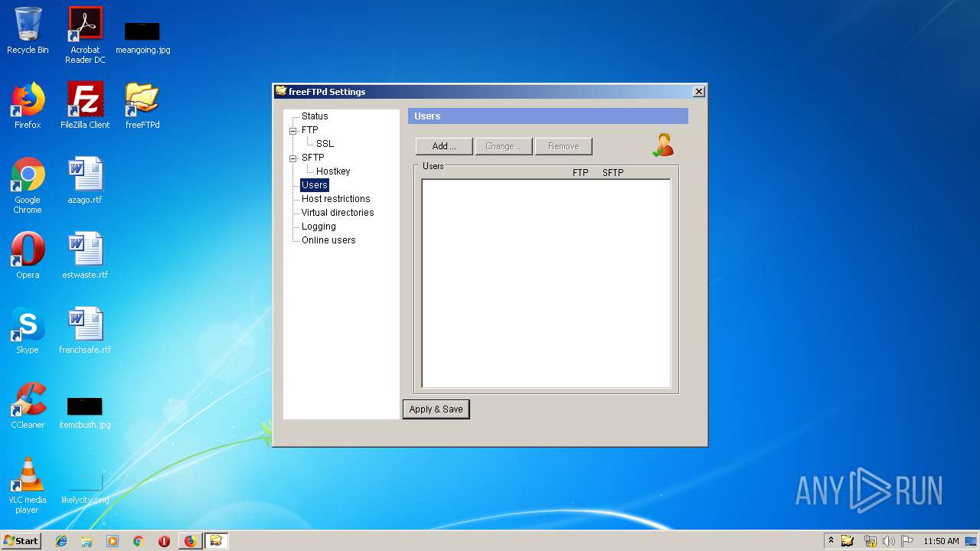Open Internet Explorer from the taskbar
The image size is (980, 551).
pos(61,541)
